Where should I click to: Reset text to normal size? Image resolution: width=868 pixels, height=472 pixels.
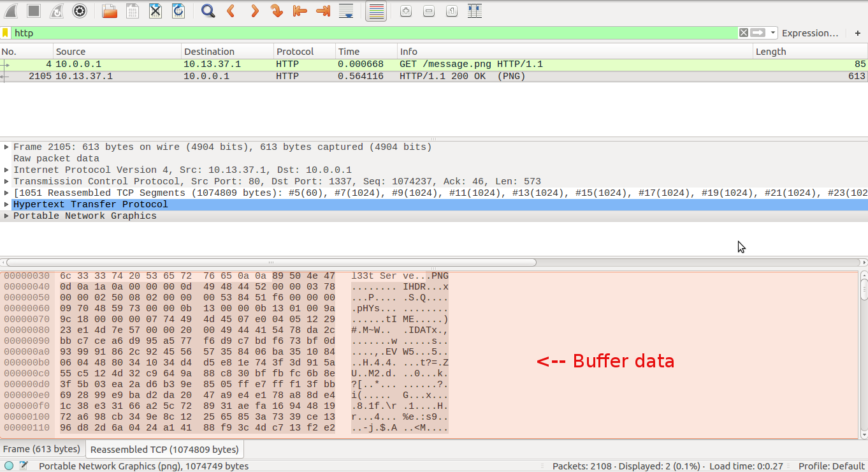point(451,10)
